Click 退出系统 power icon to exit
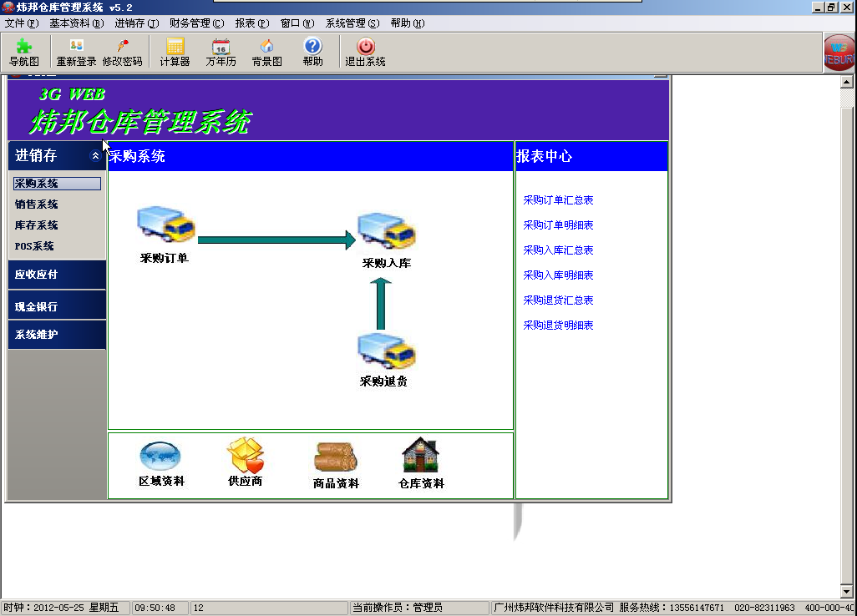 (365, 53)
